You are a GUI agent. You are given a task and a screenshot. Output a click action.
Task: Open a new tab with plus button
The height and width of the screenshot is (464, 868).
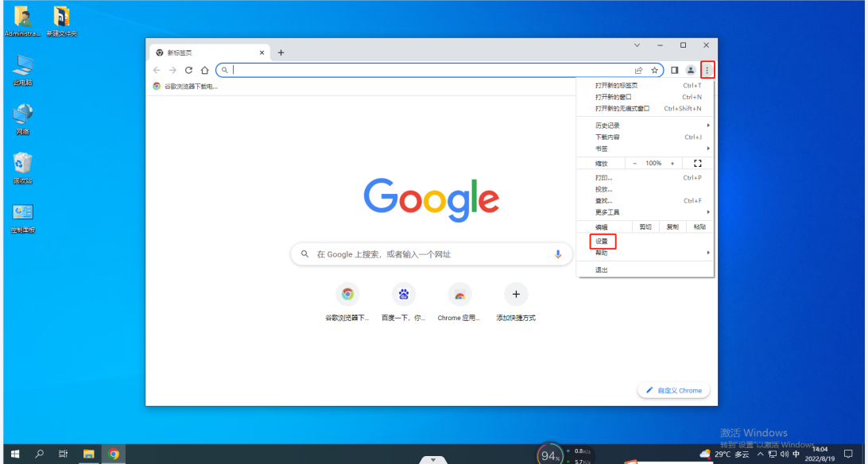281,52
